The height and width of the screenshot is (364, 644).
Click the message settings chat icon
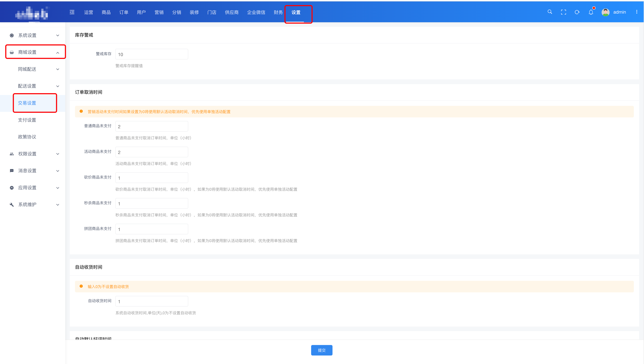click(x=12, y=171)
